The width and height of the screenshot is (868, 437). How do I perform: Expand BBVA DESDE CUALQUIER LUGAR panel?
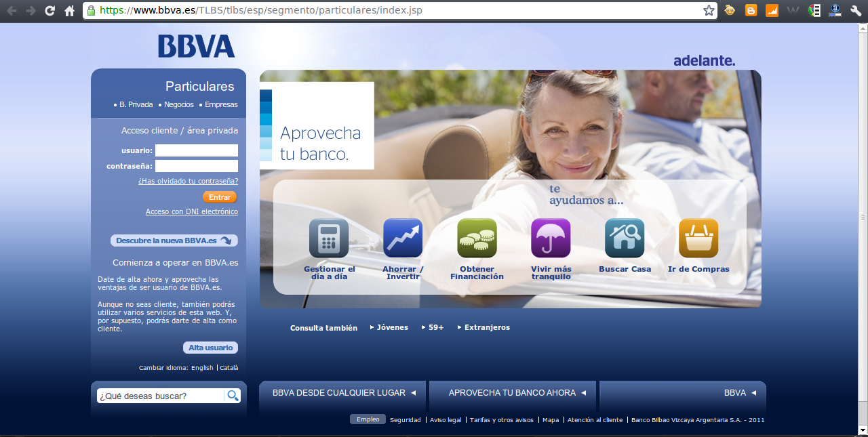tap(343, 393)
